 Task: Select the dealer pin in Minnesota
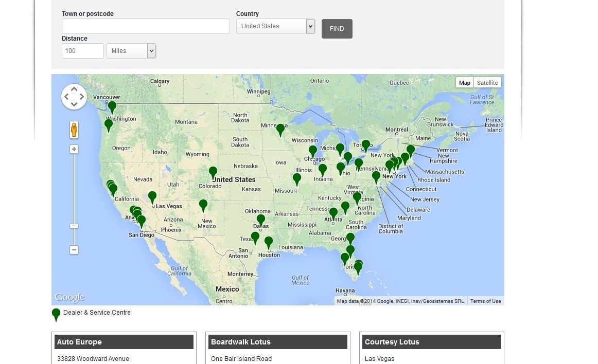[x=280, y=131]
